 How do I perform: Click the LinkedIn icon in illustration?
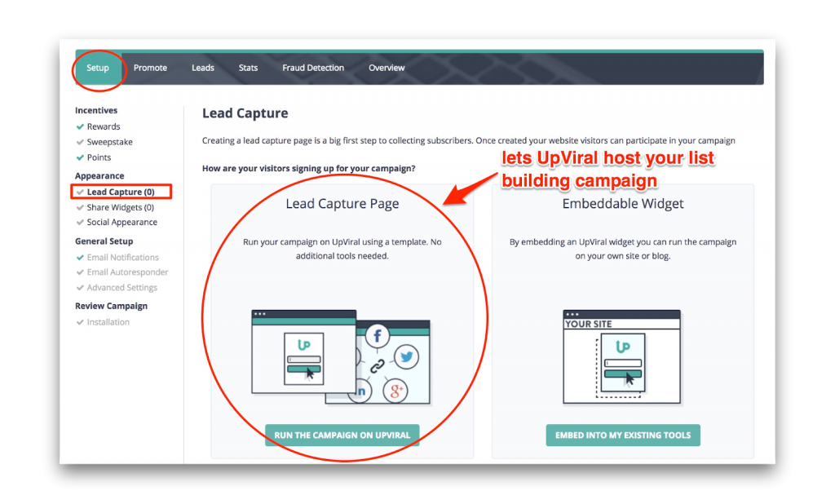[x=361, y=391]
